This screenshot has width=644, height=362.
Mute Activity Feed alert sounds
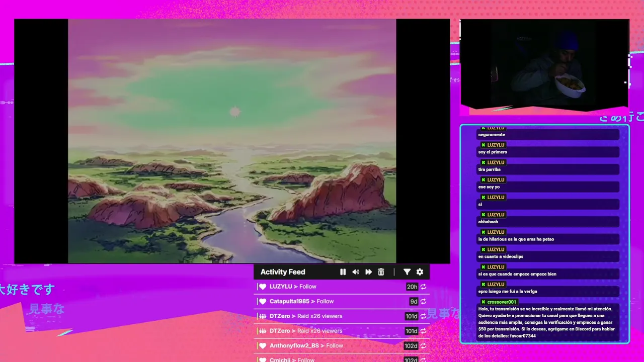(356, 272)
